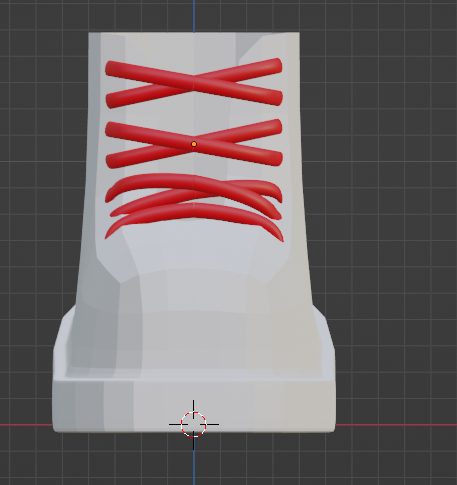The width and height of the screenshot is (457, 485).
Task: Click the 3D cursor crosshair circle
Action: [194, 424]
